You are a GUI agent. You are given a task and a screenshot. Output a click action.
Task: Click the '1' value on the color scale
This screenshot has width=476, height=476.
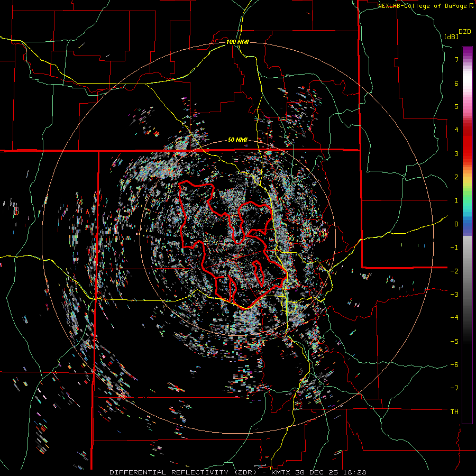(x=456, y=200)
